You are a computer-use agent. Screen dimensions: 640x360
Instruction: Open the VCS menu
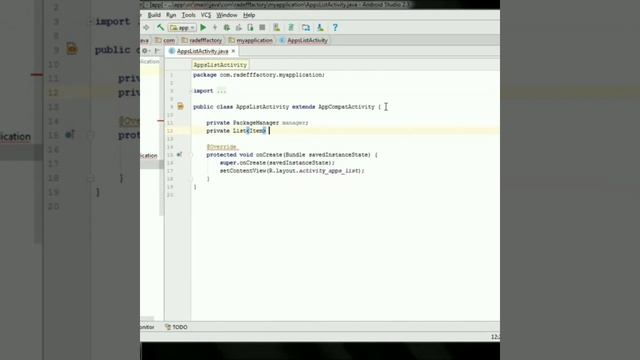click(x=206, y=15)
